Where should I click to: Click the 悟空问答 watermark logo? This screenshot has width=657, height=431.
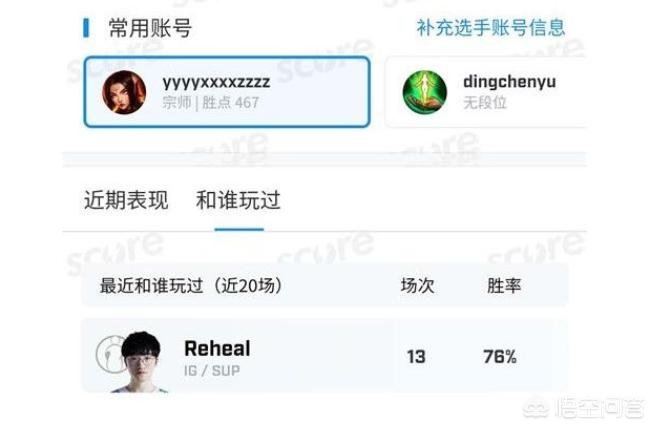pyautogui.click(x=585, y=407)
